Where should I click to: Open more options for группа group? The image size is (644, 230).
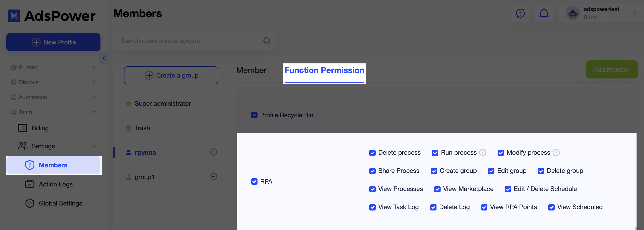213,152
